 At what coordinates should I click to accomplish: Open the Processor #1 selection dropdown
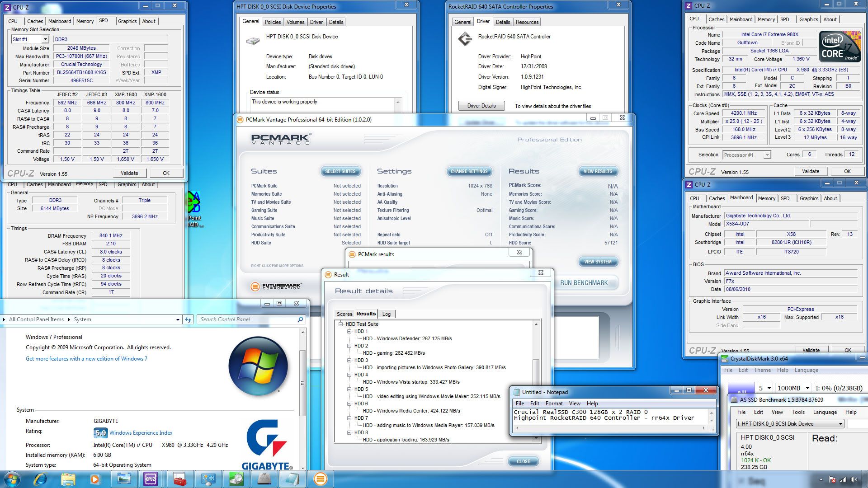coord(767,155)
